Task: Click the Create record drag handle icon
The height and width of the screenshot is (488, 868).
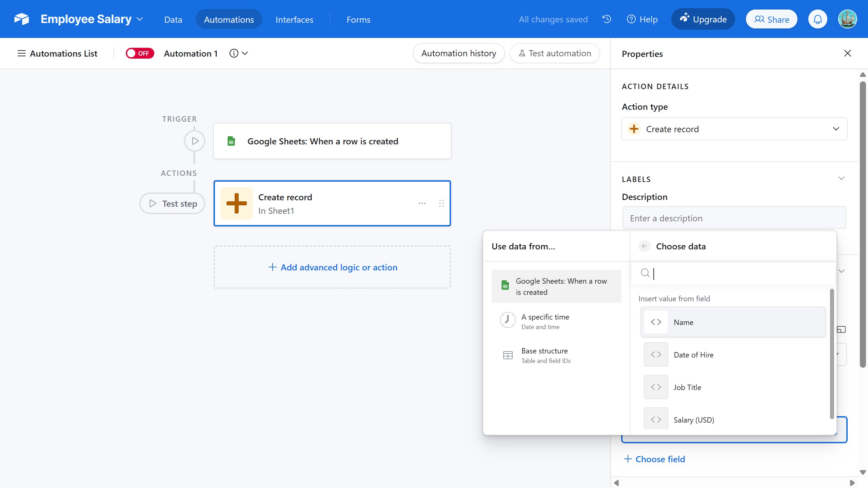Action: click(441, 203)
